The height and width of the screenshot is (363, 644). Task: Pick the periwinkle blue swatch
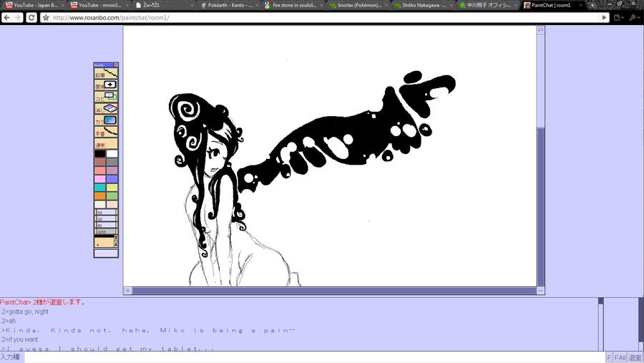tap(112, 179)
